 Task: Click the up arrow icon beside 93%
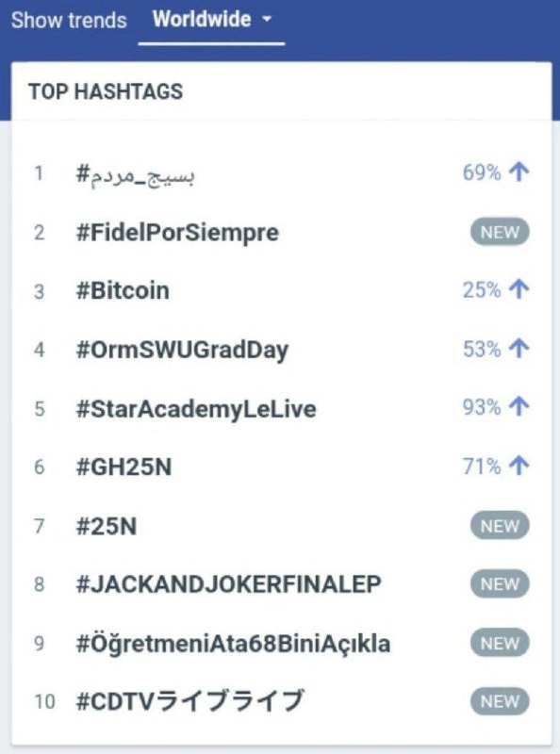[x=519, y=407]
